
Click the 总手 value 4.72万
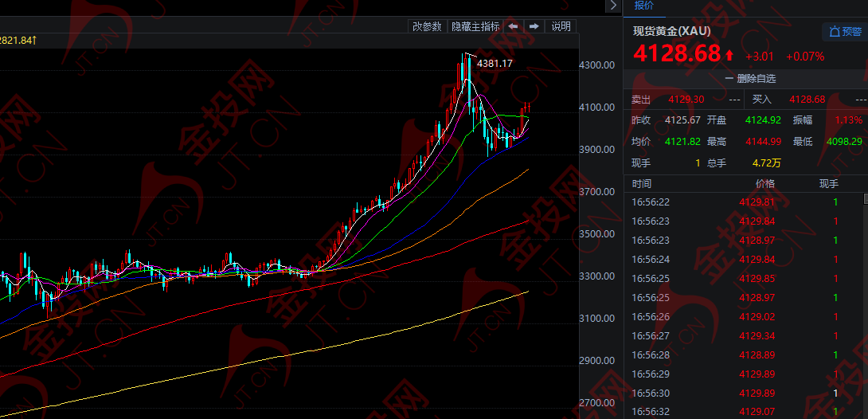point(767,163)
